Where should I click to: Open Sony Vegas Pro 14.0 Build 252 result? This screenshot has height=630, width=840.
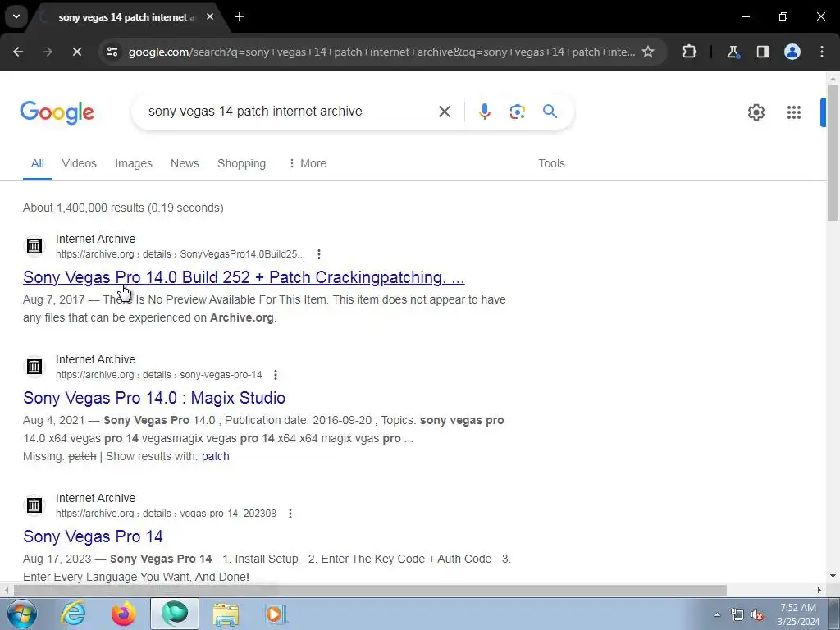pos(244,277)
